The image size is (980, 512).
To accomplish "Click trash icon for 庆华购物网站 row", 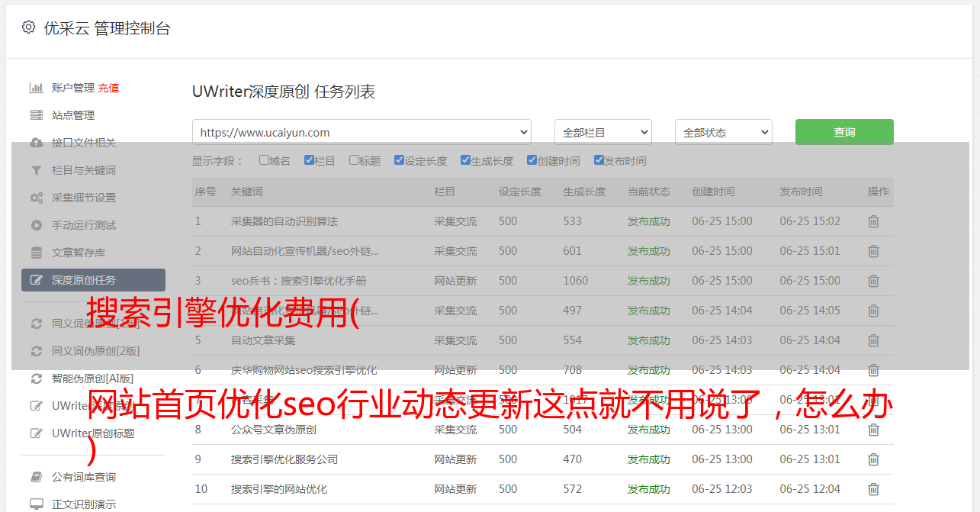I will [x=873, y=370].
